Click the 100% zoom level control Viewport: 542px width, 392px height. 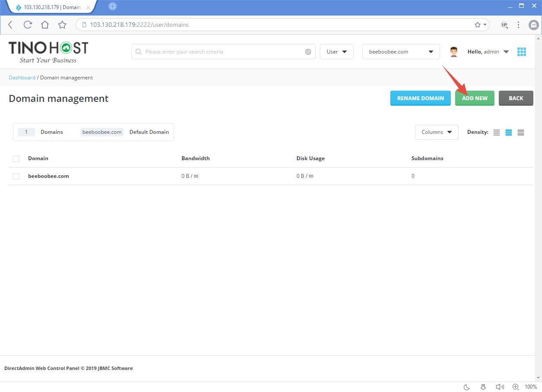[531, 387]
